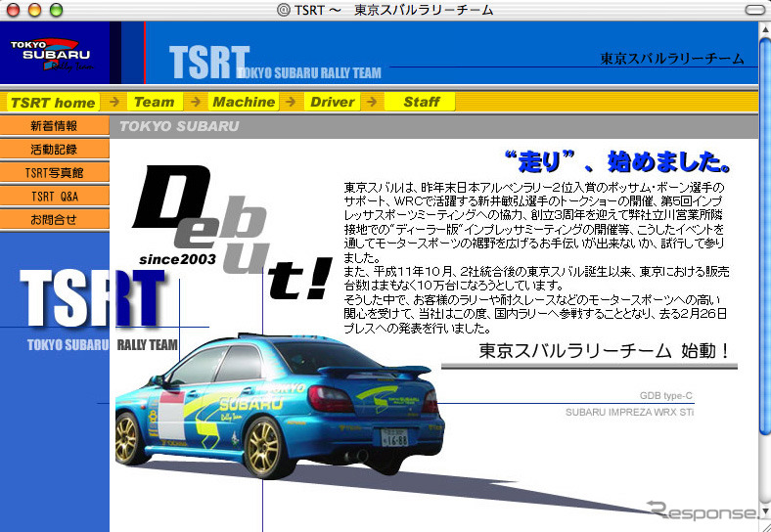Screen dimensions: 771x532
Task: Click the scrollbar down arrow
Action: click(765, 511)
